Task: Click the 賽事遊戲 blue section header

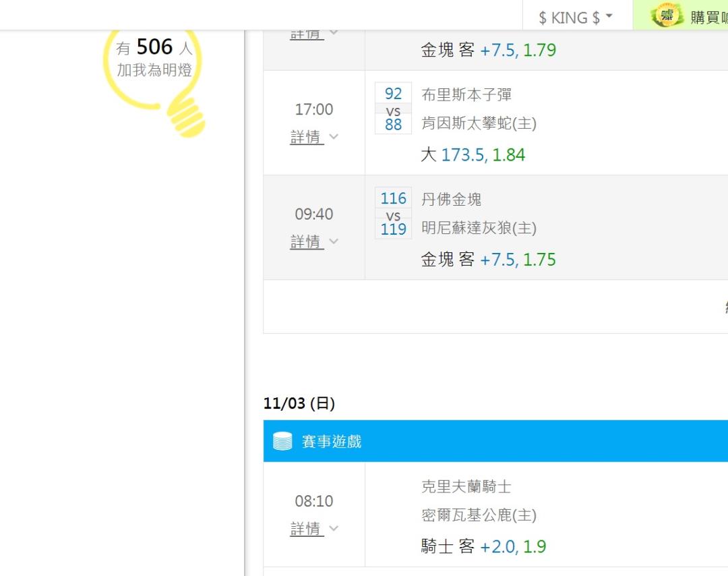Action: (495, 441)
